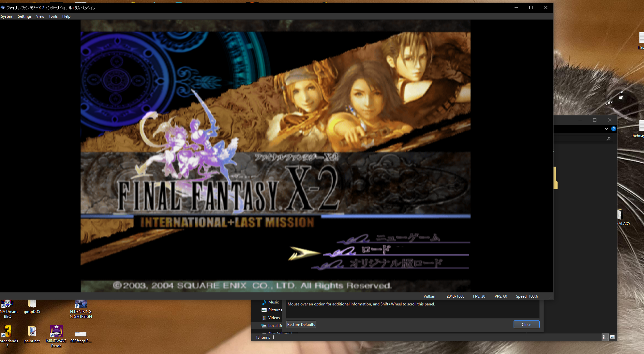Select the paint.net folder desktop icon
644x354 pixels.
(32, 334)
